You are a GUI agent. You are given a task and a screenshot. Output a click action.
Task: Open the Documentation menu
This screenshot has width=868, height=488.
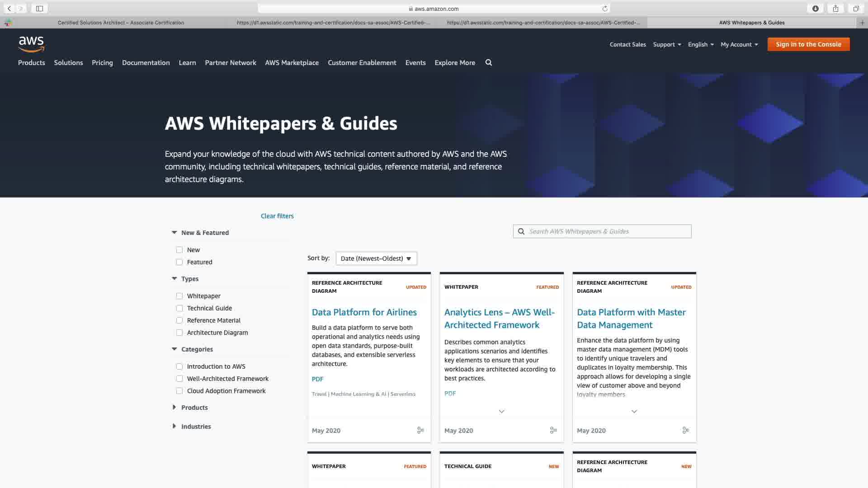[146, 62]
